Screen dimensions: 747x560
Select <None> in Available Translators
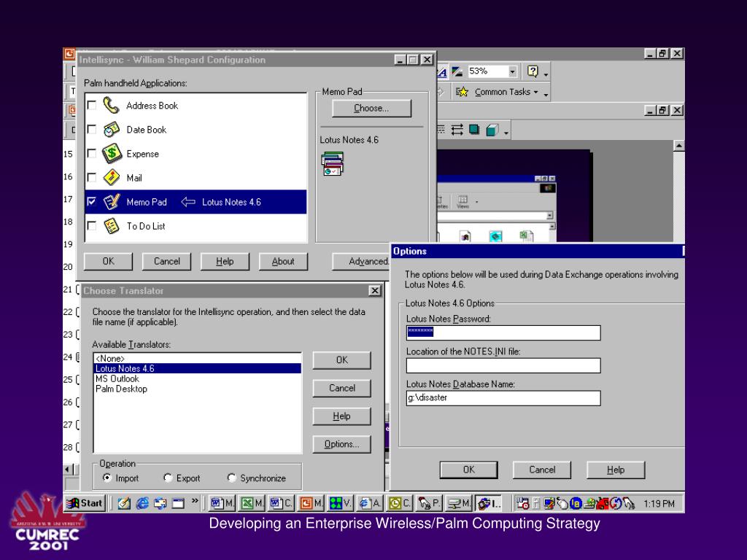[197, 358]
